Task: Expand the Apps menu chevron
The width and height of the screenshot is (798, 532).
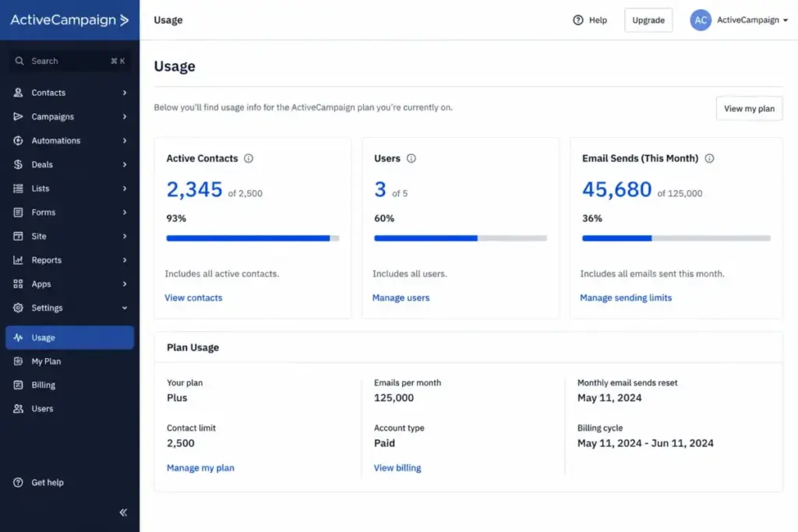Action: pyautogui.click(x=124, y=284)
